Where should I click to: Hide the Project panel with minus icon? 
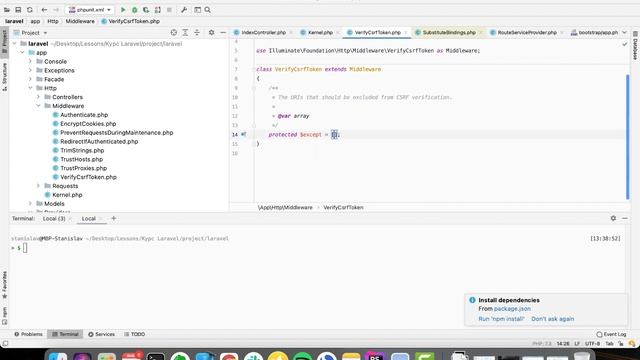tap(223, 32)
